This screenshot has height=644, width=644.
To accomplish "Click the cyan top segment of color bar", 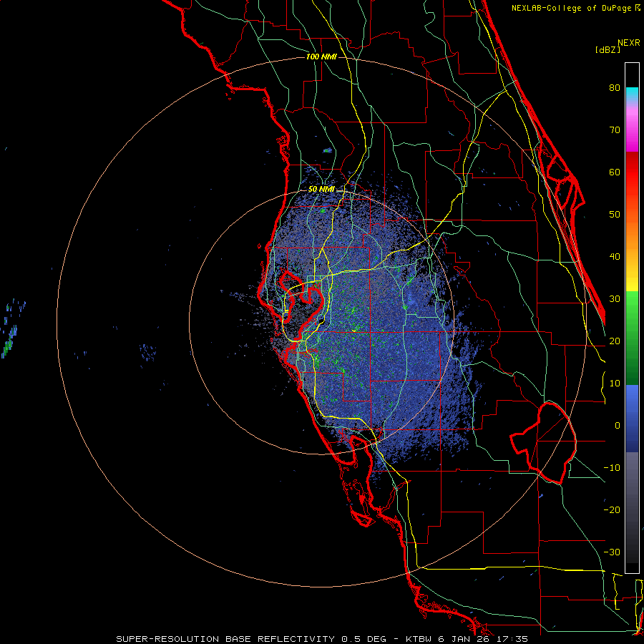I will (x=632, y=93).
